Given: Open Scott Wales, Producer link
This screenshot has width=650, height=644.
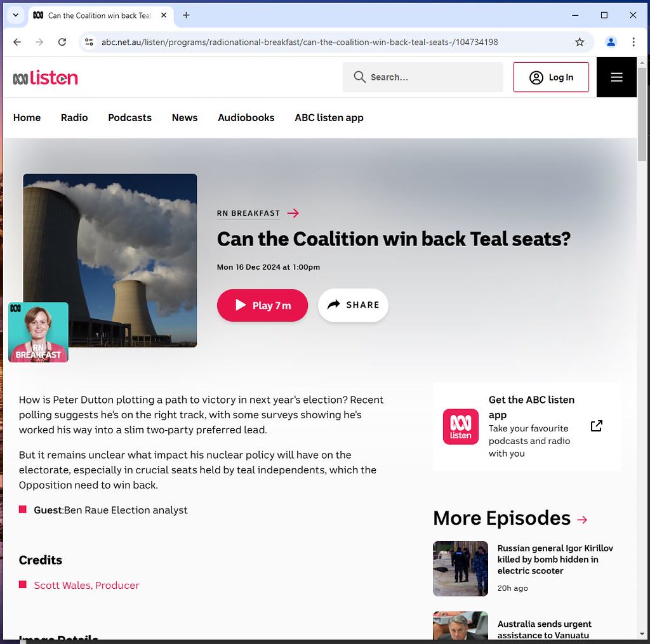Looking at the screenshot, I should (x=86, y=585).
